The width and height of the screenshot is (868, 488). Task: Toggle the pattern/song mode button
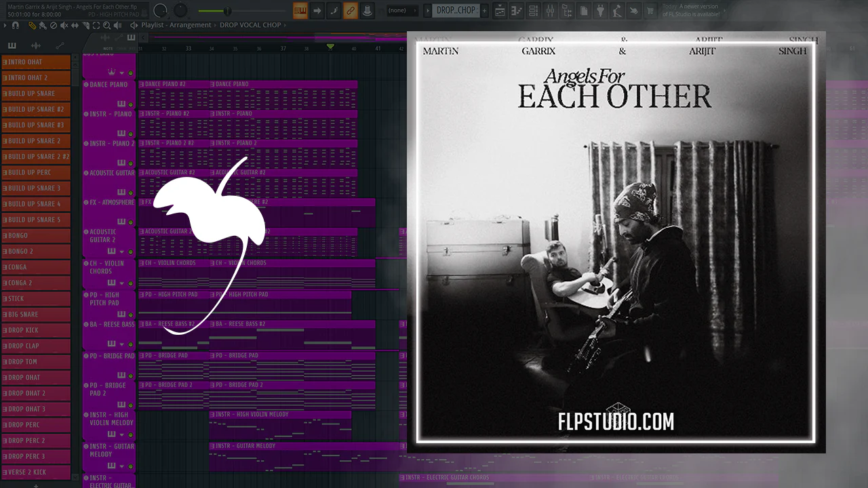pos(300,10)
